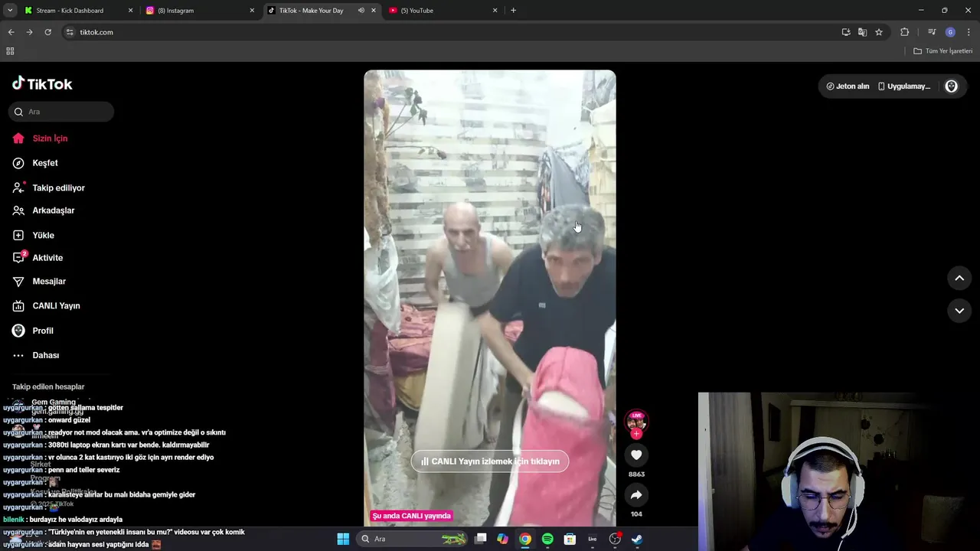Install app icon in address bar
This screenshot has width=980, height=551.
(x=846, y=32)
